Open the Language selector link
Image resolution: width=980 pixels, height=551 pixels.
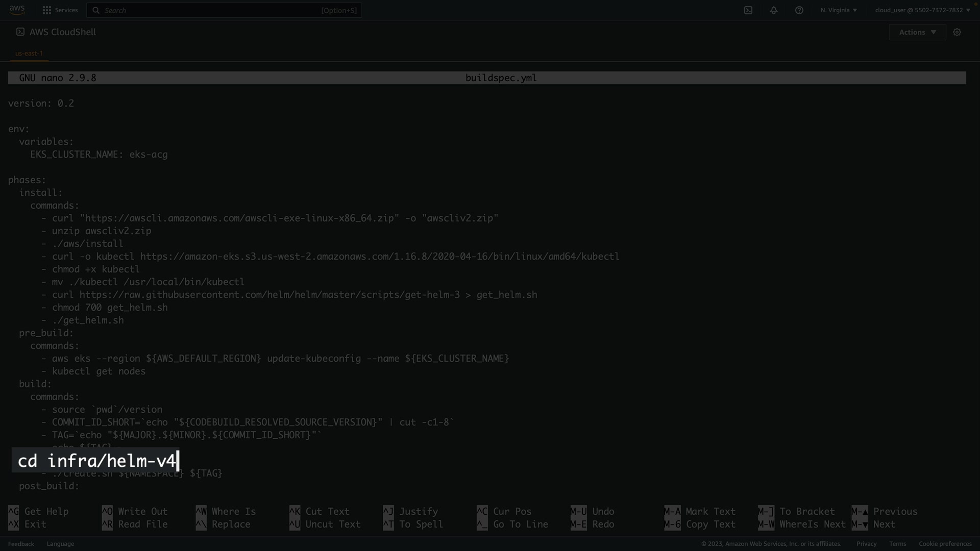pos(60,544)
